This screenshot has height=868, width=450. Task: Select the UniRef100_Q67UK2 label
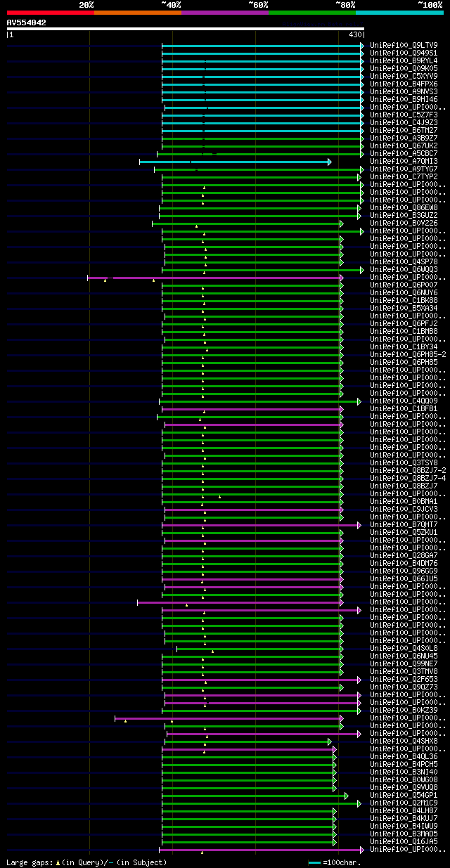pyautogui.click(x=404, y=145)
